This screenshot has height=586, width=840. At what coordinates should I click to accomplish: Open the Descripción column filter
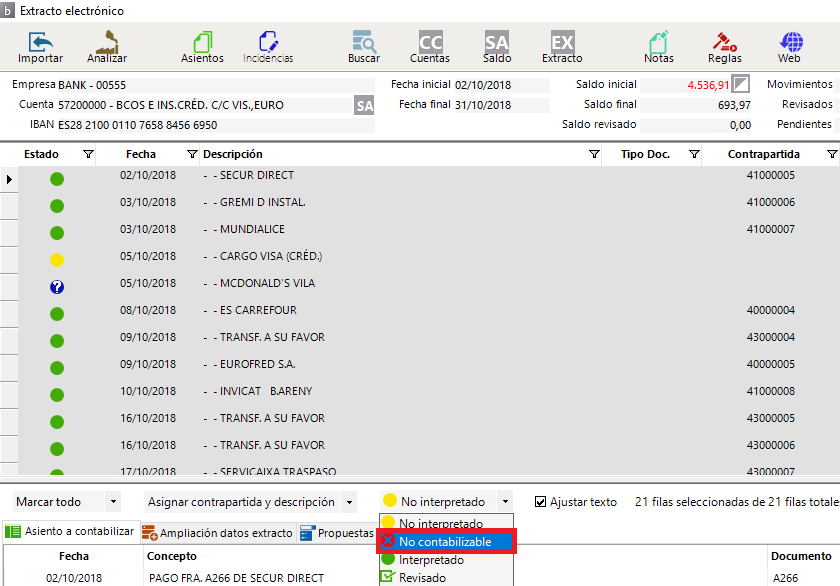594,154
